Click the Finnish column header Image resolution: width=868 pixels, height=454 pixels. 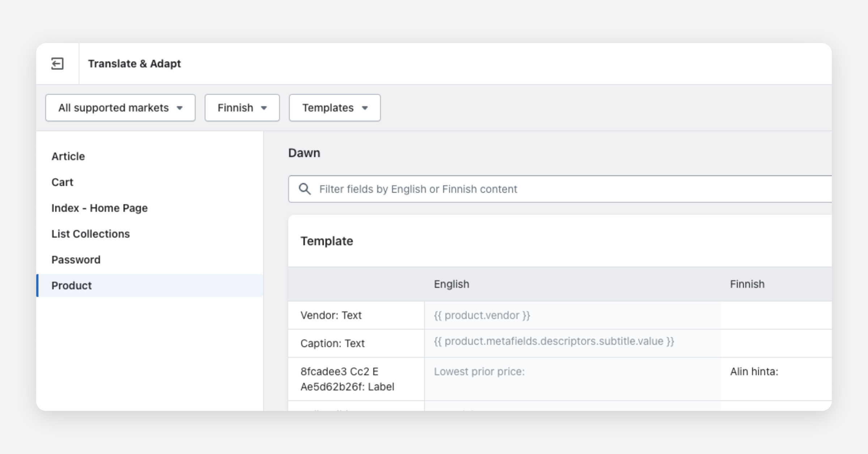pos(747,284)
